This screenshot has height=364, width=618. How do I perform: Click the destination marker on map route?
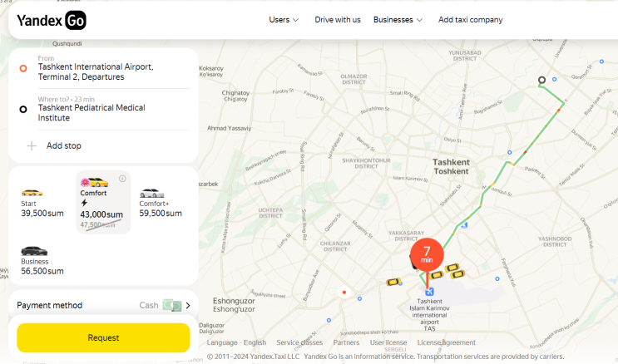[542, 80]
